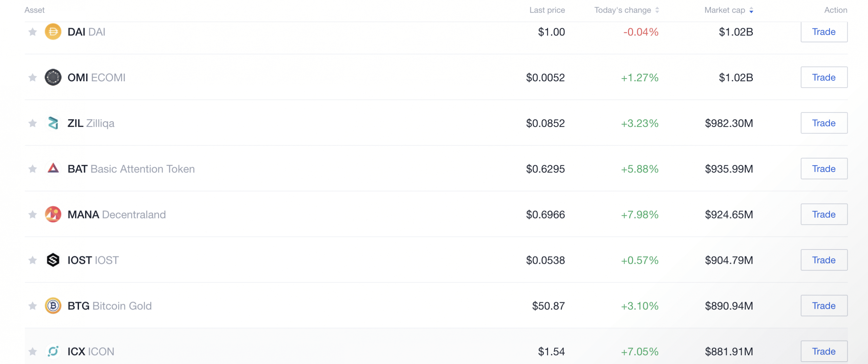This screenshot has width=868, height=364.
Task: Toggle favorite star for MANA
Action: click(x=33, y=214)
